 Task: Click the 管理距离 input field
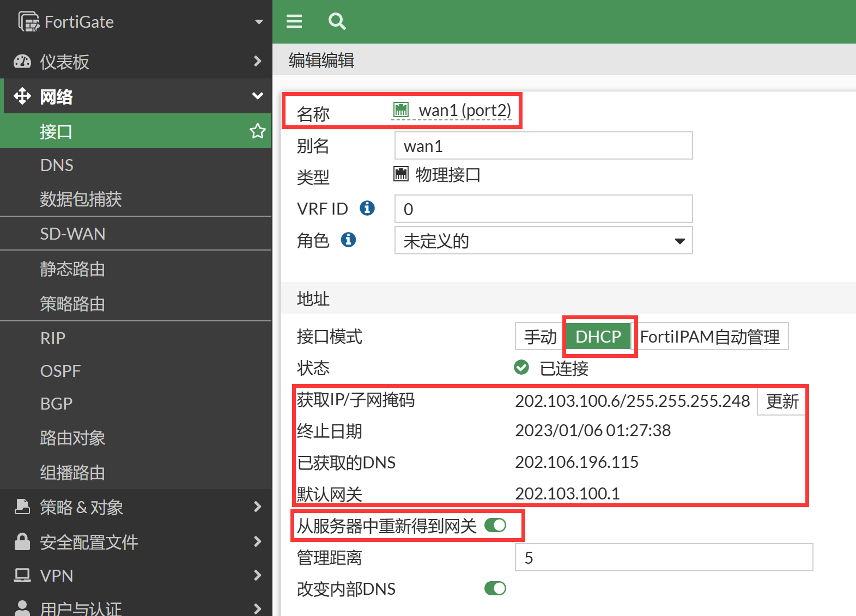point(663,557)
